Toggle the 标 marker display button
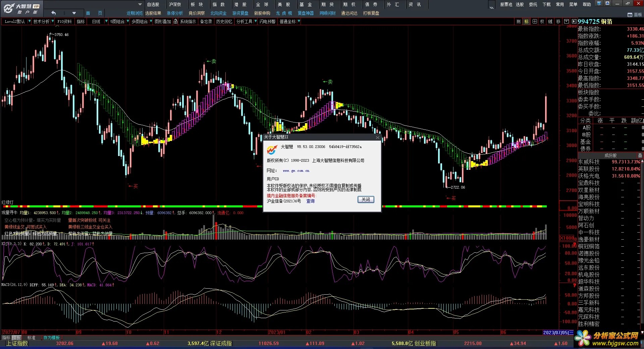Screen dimensions: 644x349 [527, 21]
